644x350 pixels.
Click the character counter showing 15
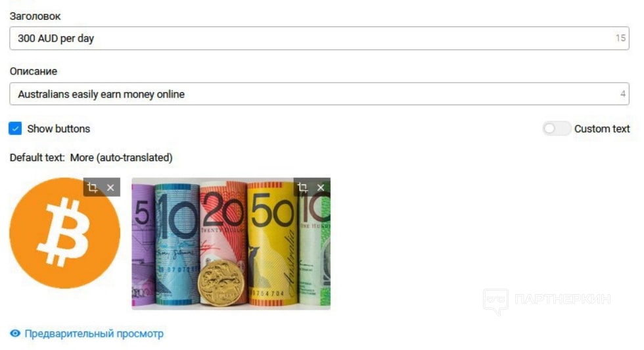620,38
